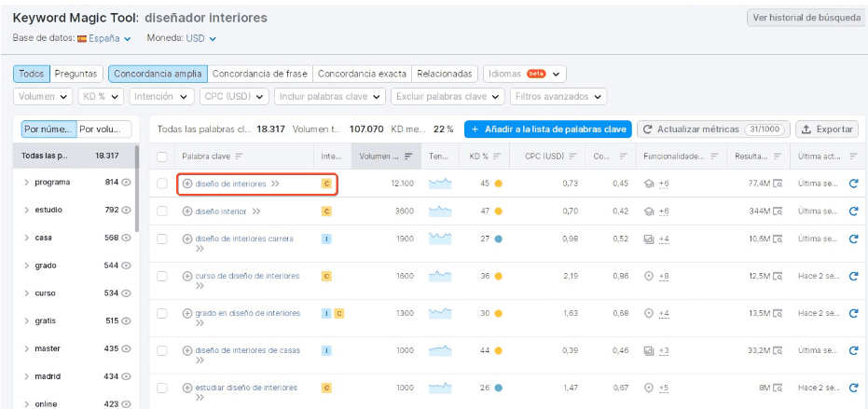
Task: Switch to Relacionadas tab
Action: coord(445,74)
